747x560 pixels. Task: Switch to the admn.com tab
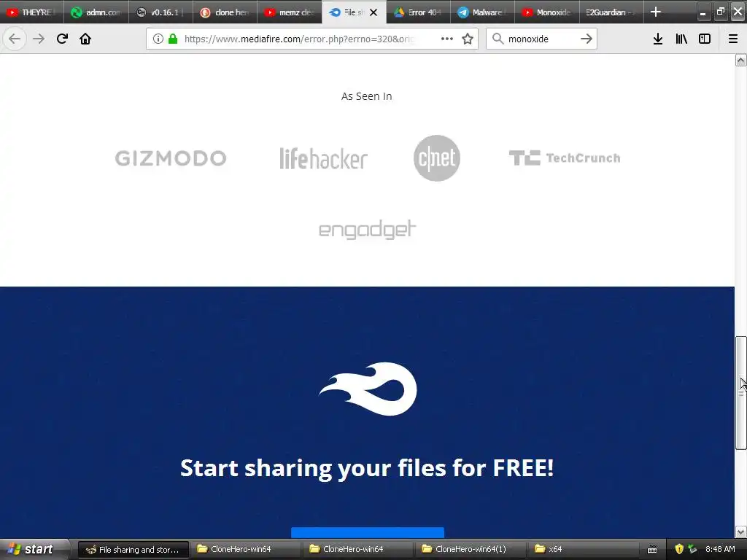96,12
